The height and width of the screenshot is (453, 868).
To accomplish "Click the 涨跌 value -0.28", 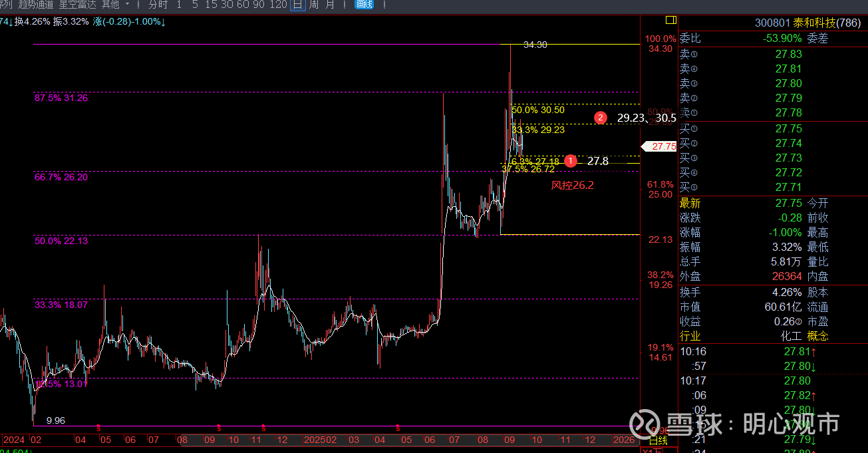I will pos(790,218).
